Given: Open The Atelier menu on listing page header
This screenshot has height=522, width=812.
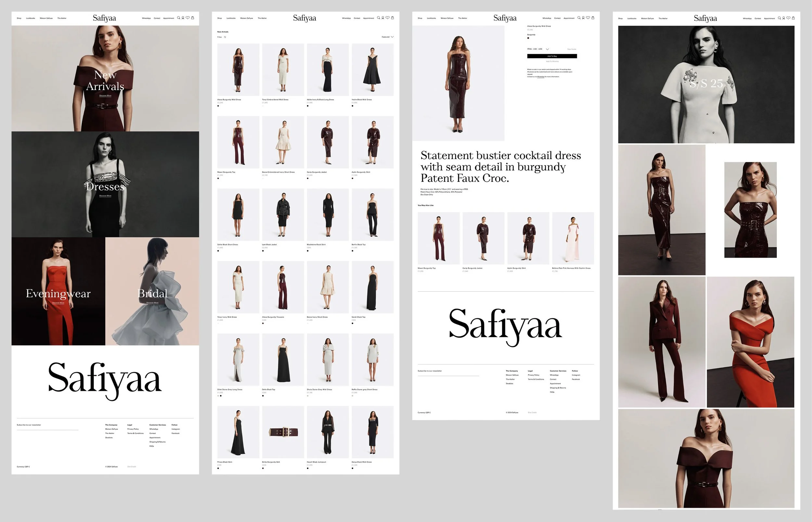Looking at the screenshot, I should [262, 18].
